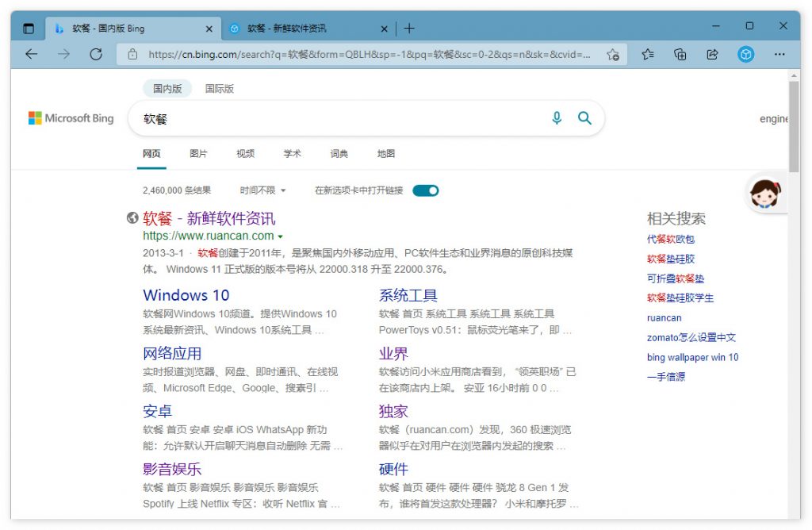Click the voice search microphone icon
This screenshot has width=812, height=530.
[x=557, y=118]
